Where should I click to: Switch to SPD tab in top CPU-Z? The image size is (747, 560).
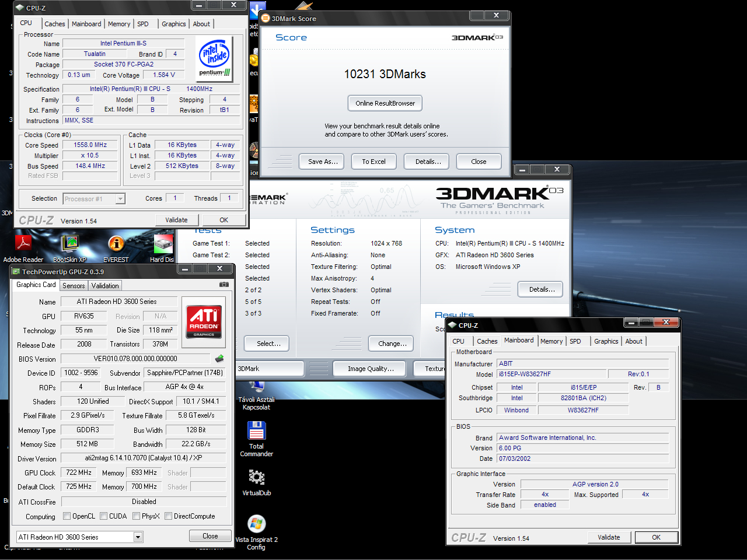[x=143, y=24]
